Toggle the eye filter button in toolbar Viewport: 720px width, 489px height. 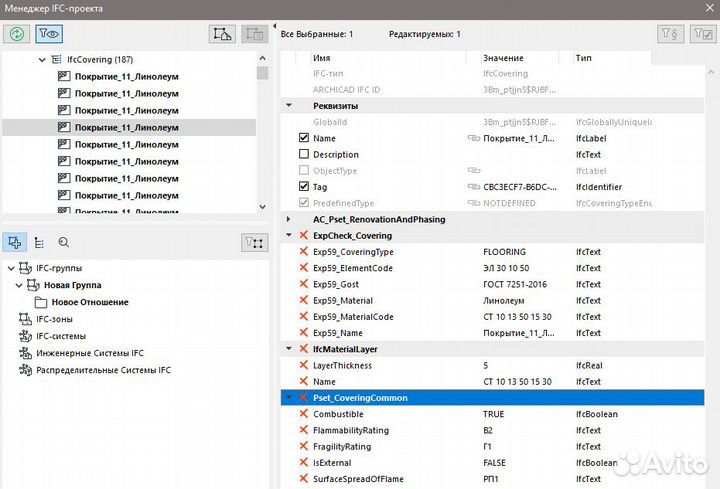click(46, 33)
